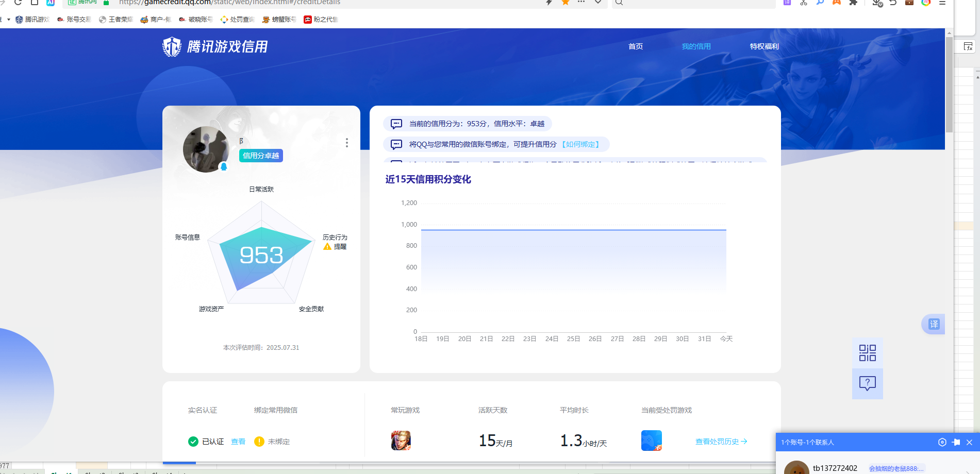The image size is (980, 474).
Task: Open the 查看处罚历史 link
Action: pos(721,442)
